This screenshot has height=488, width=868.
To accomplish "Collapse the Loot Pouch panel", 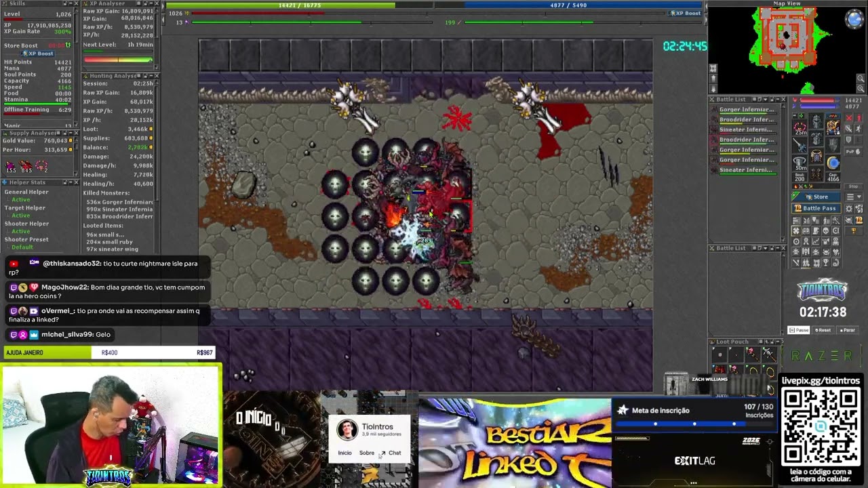I will 776,342.
